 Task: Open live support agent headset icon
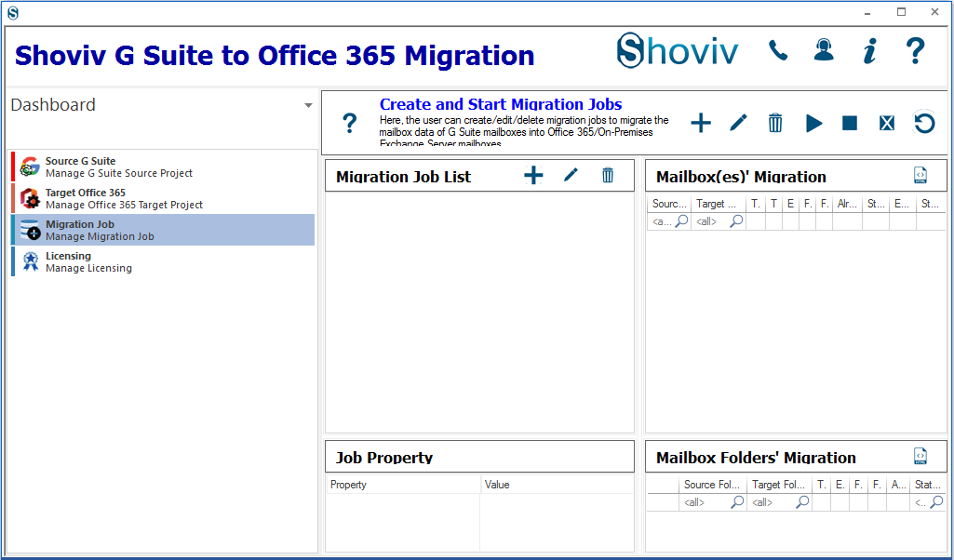(824, 50)
